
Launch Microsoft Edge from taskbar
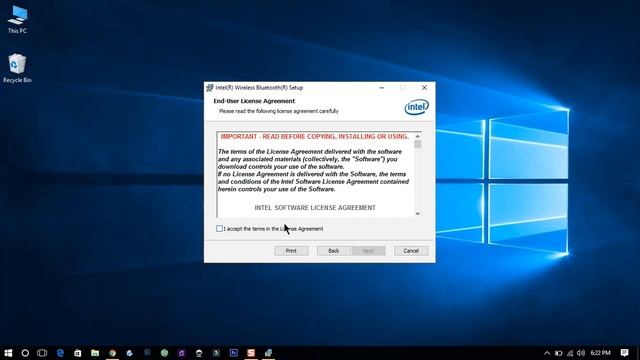60,353
